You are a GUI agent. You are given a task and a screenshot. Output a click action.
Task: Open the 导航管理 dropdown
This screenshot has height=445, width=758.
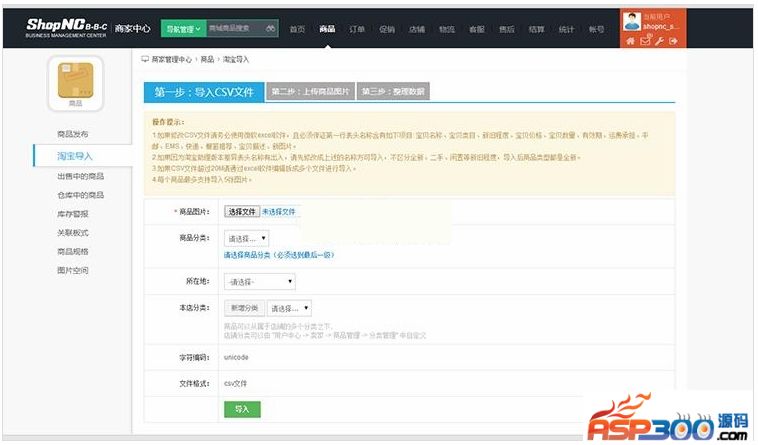183,29
